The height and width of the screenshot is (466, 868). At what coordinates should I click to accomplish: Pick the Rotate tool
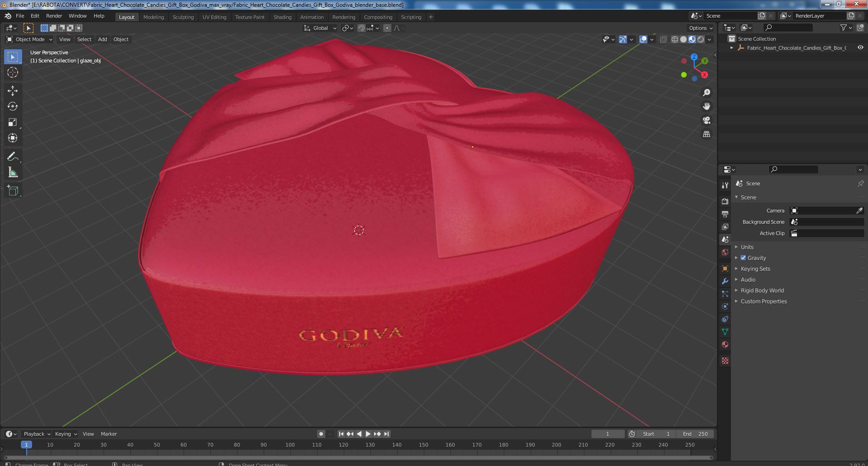coord(13,106)
